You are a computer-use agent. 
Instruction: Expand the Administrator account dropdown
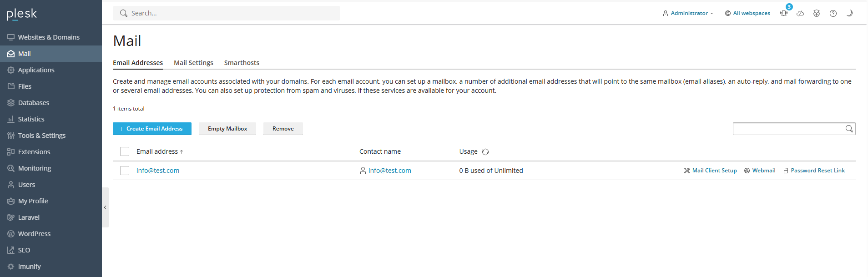688,13
